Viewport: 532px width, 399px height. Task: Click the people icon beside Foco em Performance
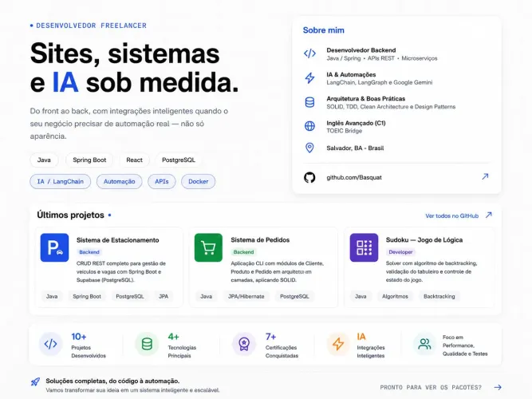coord(424,344)
